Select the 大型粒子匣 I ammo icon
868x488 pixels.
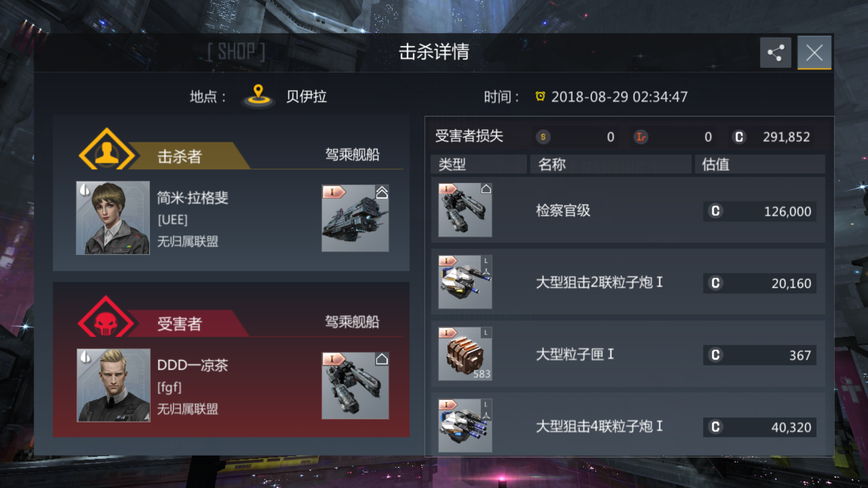pyautogui.click(x=465, y=354)
